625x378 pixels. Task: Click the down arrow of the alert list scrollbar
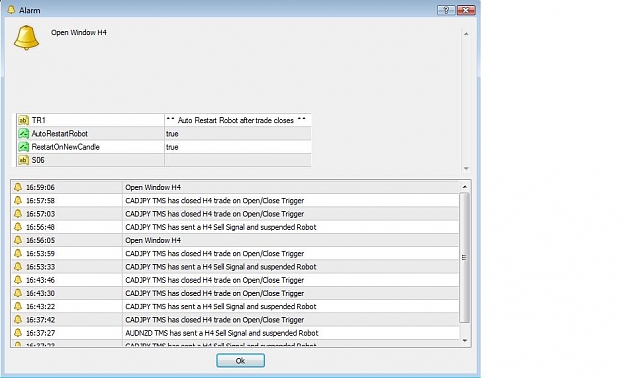[x=465, y=341]
